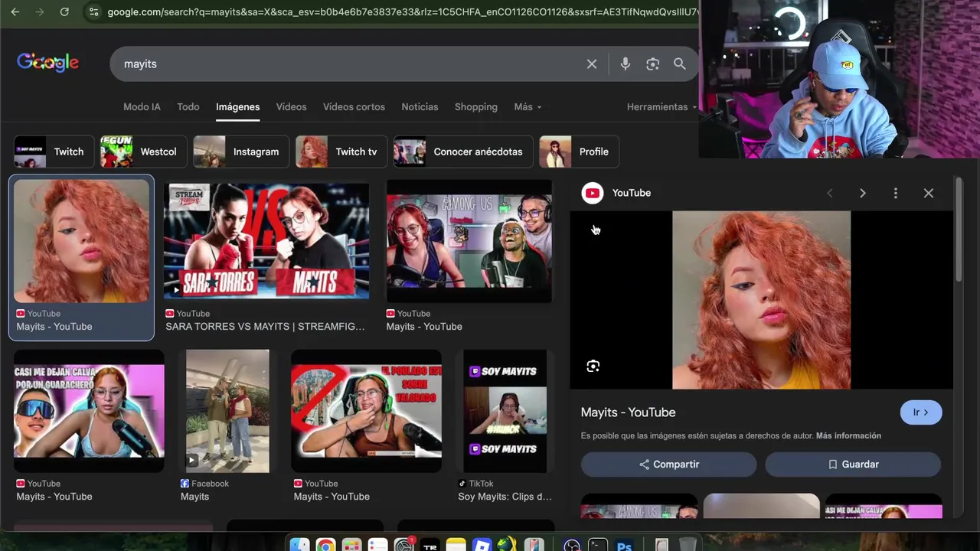
Task: Select the Instagram filter chip
Action: point(241,152)
